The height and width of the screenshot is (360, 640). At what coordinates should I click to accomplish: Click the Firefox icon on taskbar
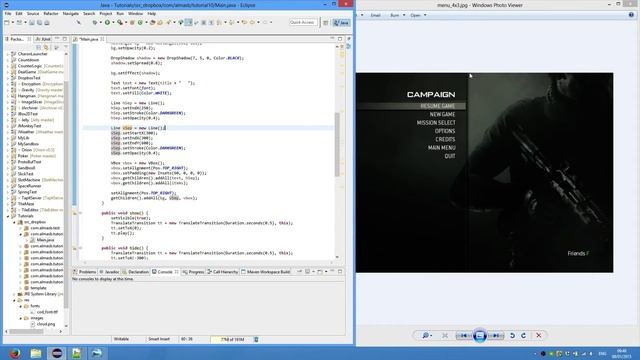coord(15,353)
